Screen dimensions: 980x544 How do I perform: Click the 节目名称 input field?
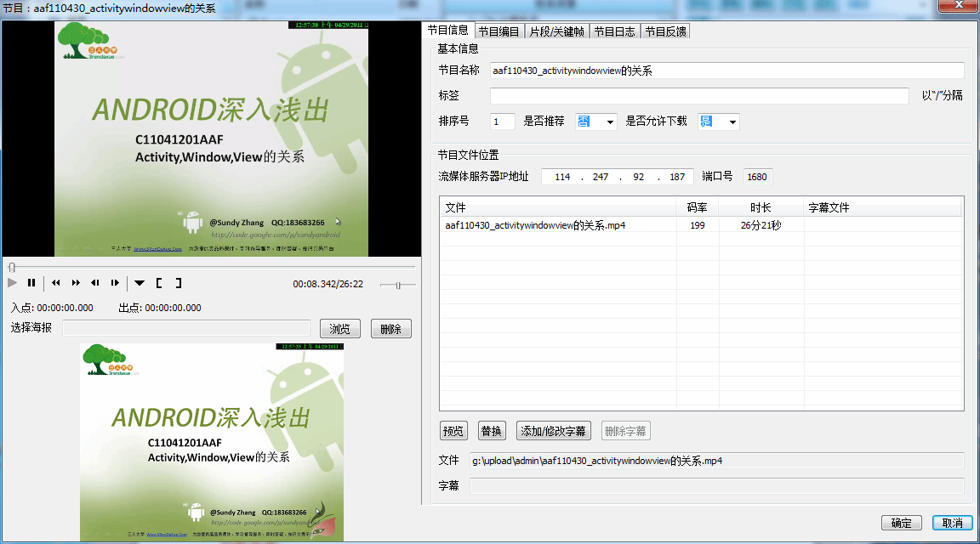point(726,71)
